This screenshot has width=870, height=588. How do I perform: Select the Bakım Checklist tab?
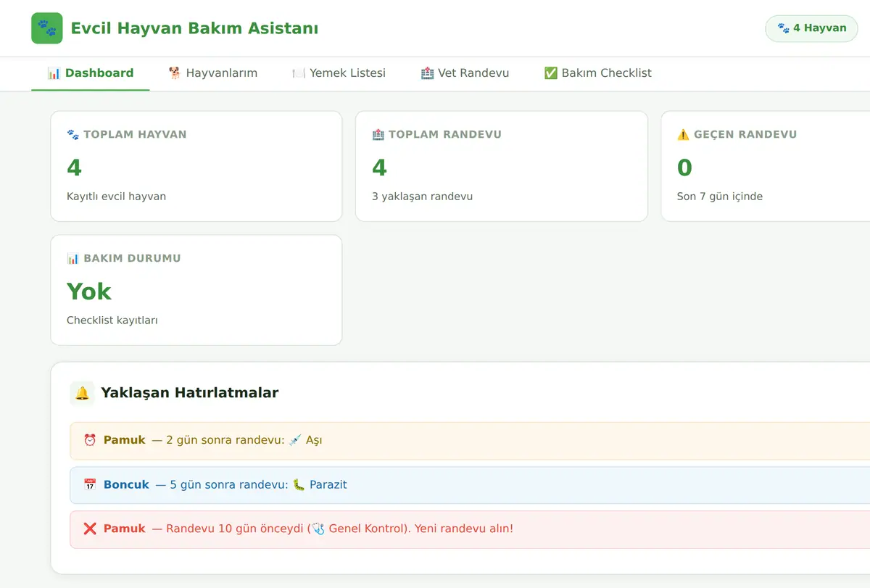(597, 73)
